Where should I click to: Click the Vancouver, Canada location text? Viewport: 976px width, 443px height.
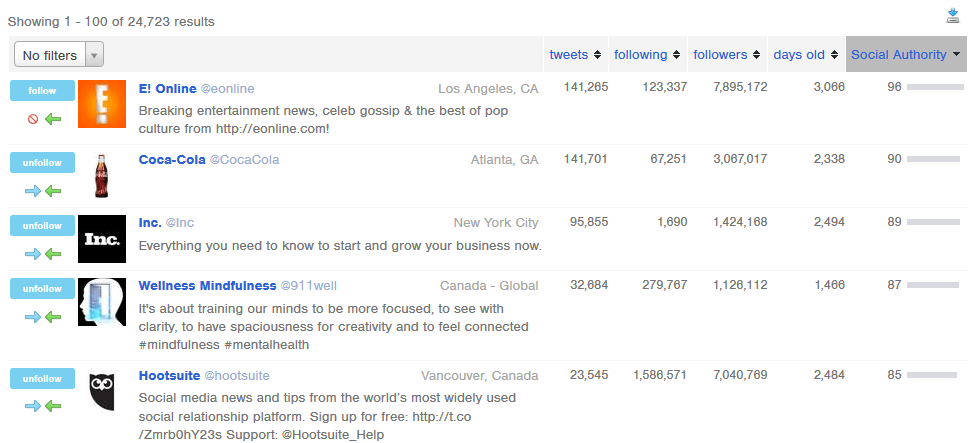coord(479,376)
